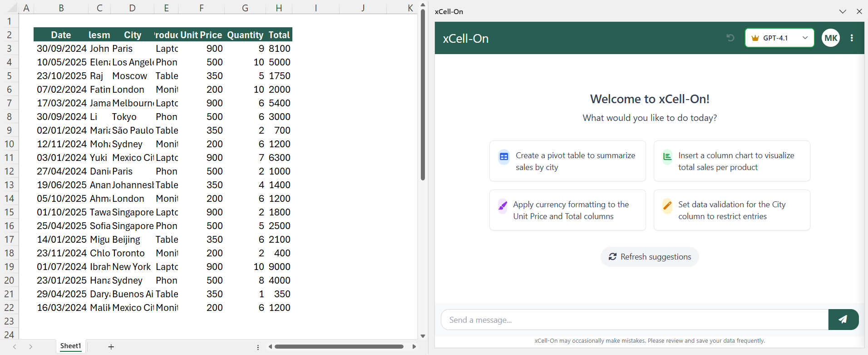Click into the Send a message input field
The image size is (868, 355).
click(634, 320)
